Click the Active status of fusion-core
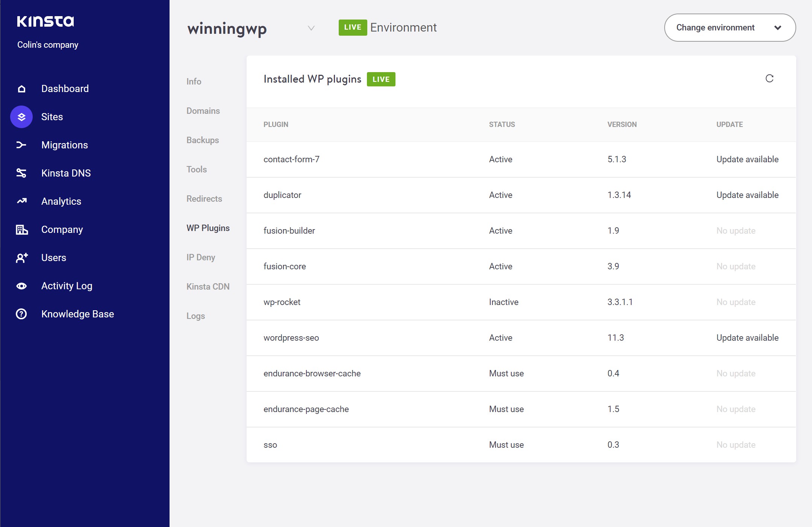This screenshot has width=812, height=527. [x=500, y=266]
